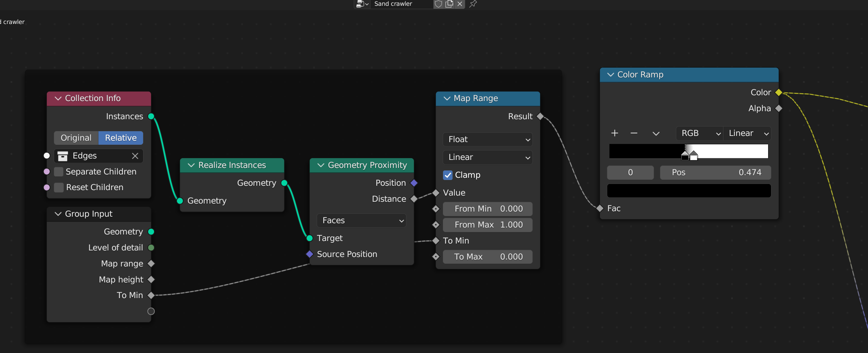868x353 pixels.
Task: Click the From Min input socket
Action: pyautogui.click(x=436, y=209)
